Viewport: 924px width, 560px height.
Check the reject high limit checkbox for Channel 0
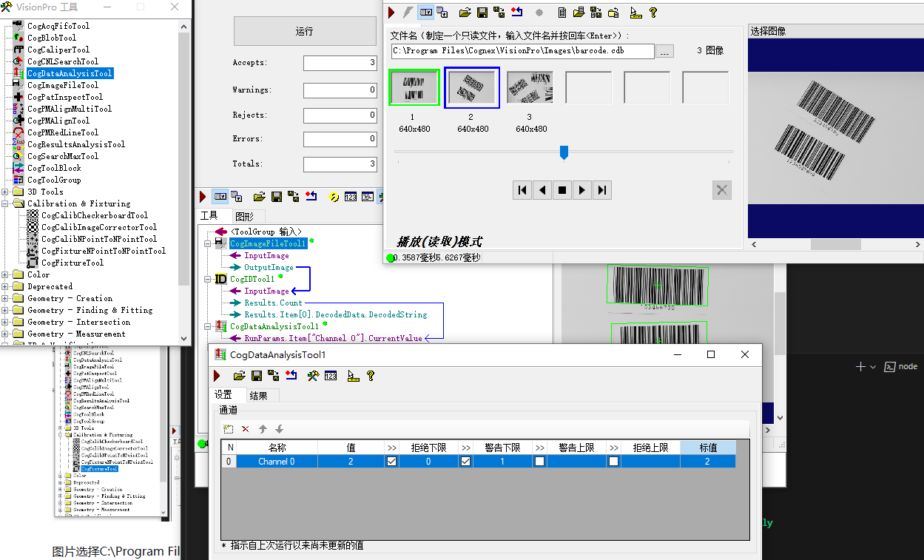[613, 462]
